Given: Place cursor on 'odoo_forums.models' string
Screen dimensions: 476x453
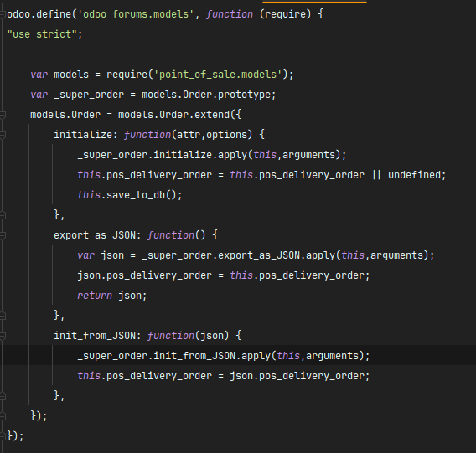Looking at the screenshot, I should pyautogui.click(x=136, y=14).
